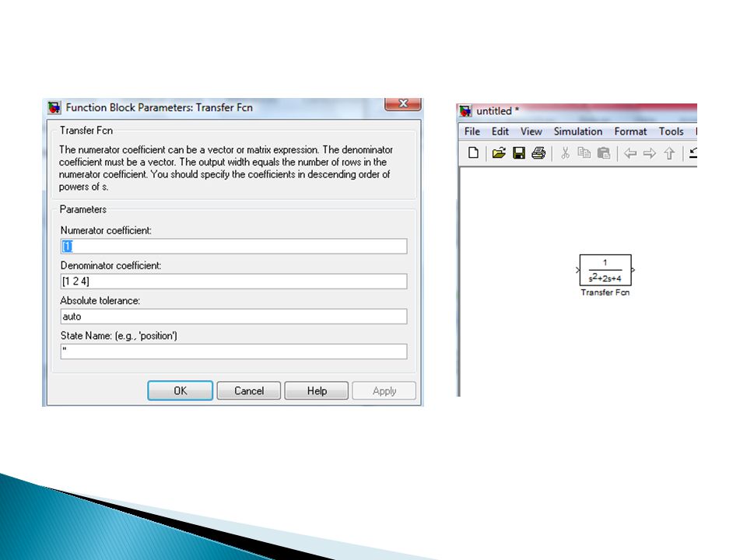Click the Numerator coefficient field
Screen dimensions: 747x560
[x=234, y=247]
